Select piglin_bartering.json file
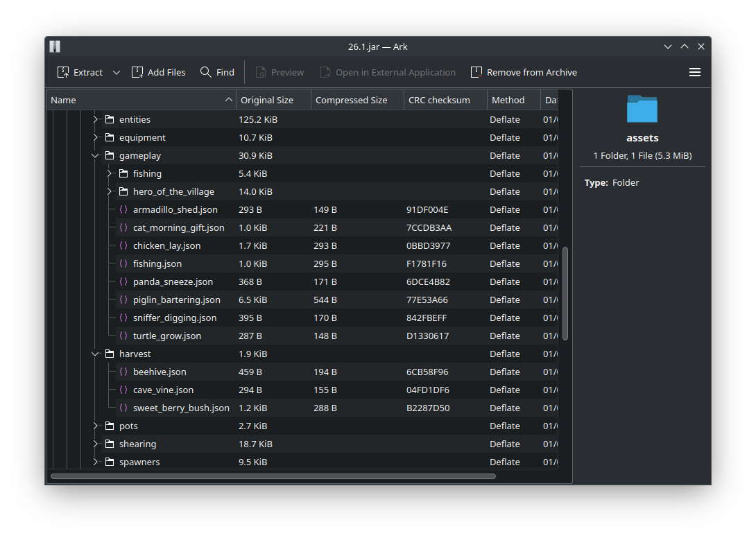Viewport: 756px width, 538px height. [176, 300]
